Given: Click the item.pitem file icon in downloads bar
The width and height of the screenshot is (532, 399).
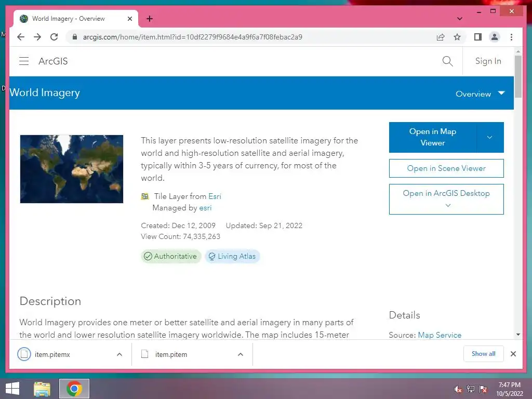Looking at the screenshot, I should tap(145, 354).
